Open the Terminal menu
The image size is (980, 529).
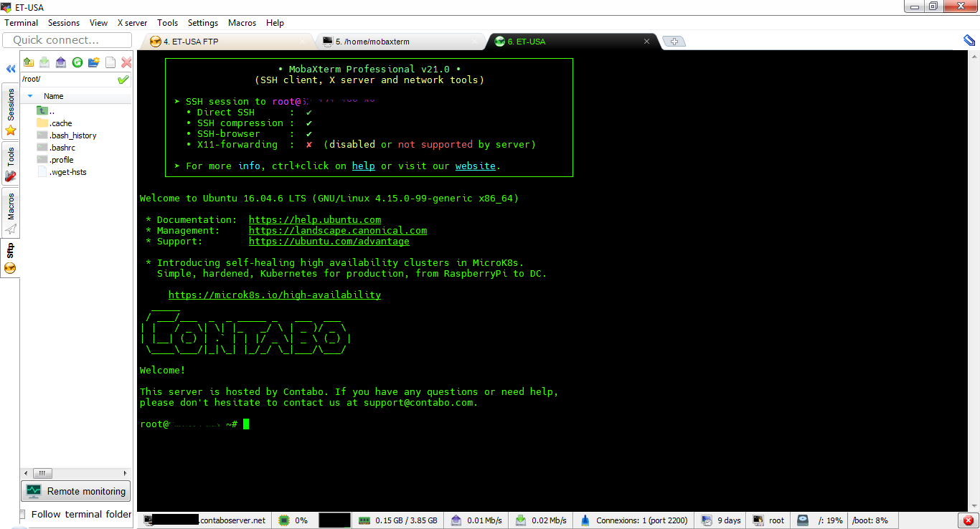(x=22, y=23)
